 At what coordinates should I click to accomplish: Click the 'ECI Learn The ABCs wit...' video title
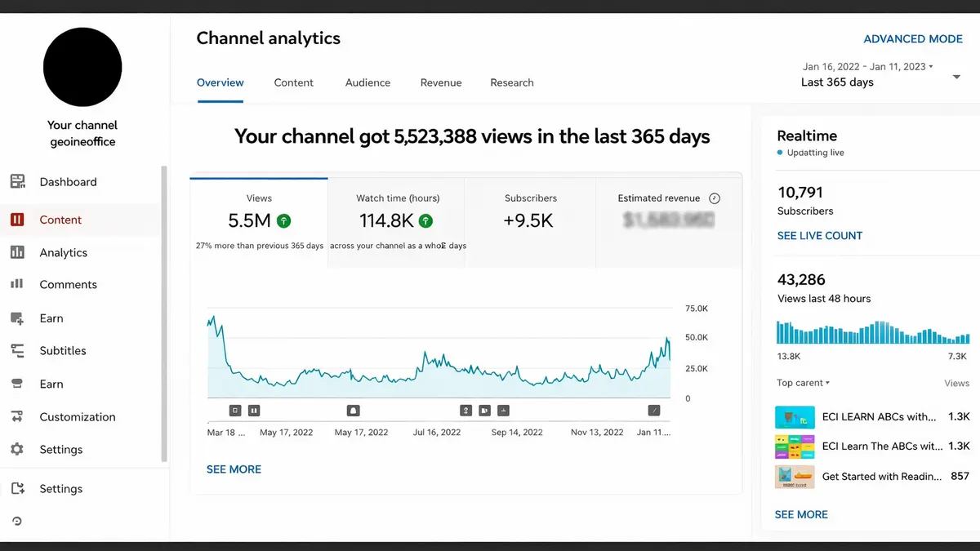(x=883, y=447)
